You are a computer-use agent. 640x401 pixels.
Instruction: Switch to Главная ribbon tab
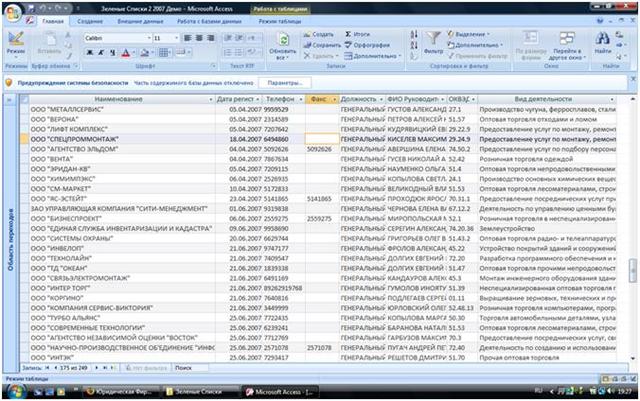click(53, 21)
